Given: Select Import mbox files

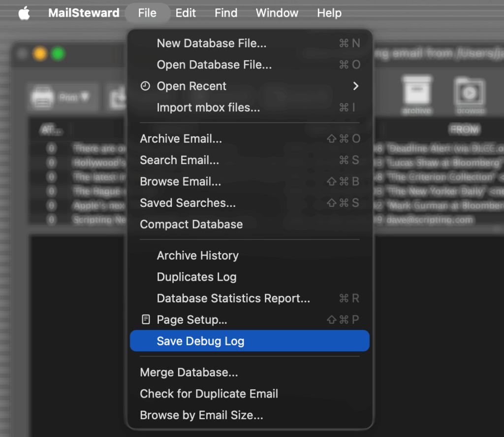Looking at the screenshot, I should (208, 107).
